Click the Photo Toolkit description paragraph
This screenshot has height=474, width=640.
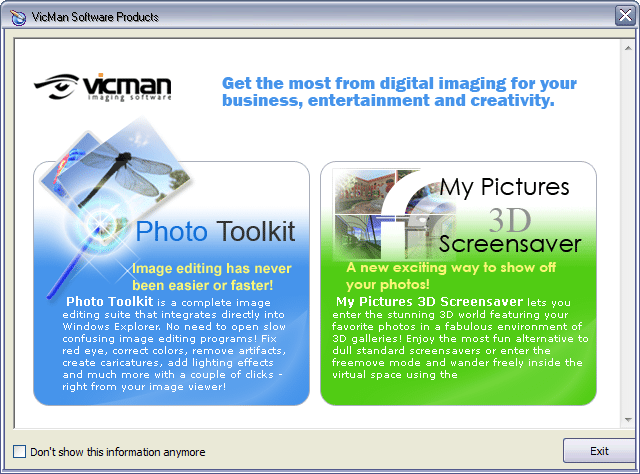click(174, 344)
